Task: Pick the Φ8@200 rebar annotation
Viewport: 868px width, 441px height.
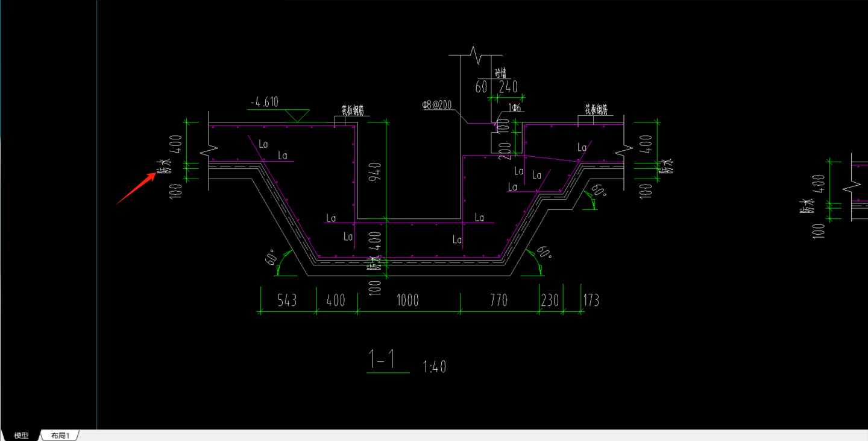Action: click(x=437, y=105)
